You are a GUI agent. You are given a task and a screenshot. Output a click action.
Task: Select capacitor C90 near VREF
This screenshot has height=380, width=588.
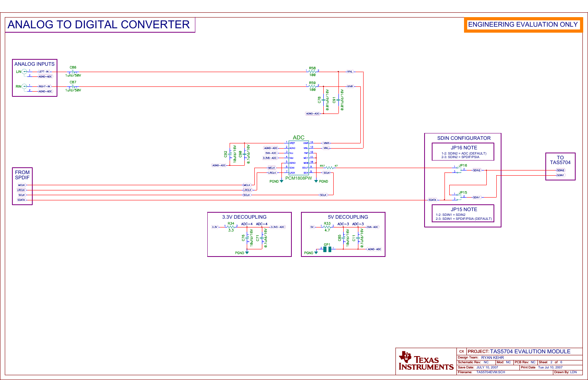(x=244, y=154)
